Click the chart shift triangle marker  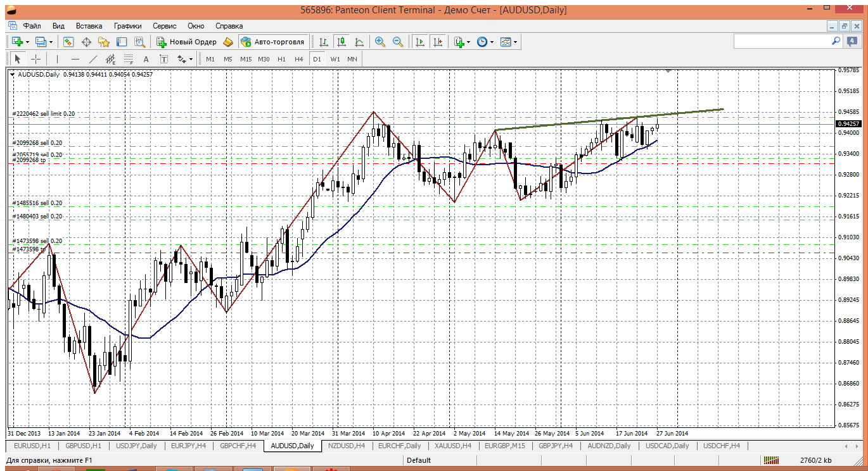667,72
